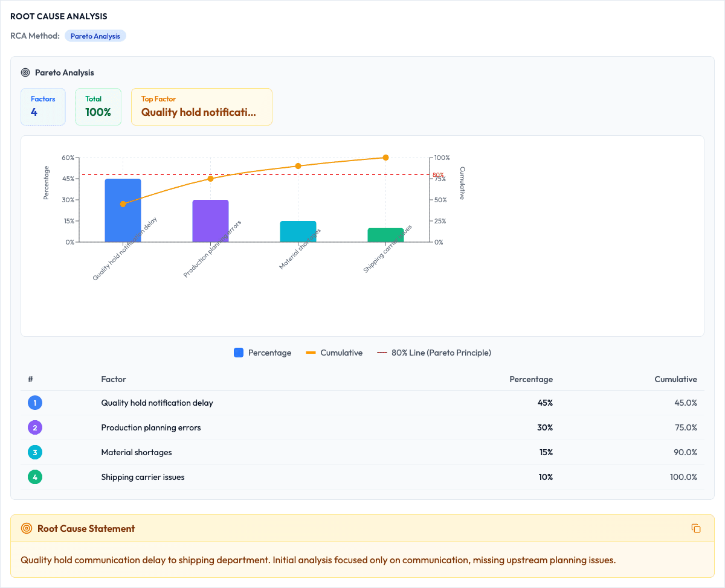Select the green number 4 factor badge
Screen dimensions: 725x588
pyautogui.click(x=35, y=477)
